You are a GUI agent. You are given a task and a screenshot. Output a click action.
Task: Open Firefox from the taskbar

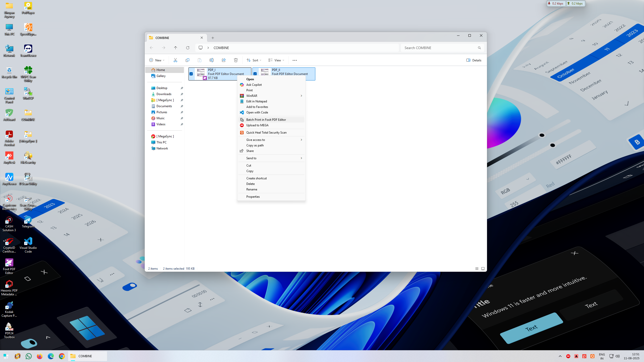click(x=40, y=356)
